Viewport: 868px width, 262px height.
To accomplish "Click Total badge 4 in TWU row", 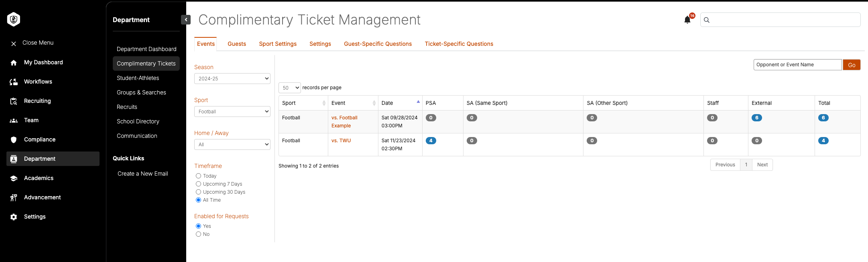I will click(x=823, y=141).
